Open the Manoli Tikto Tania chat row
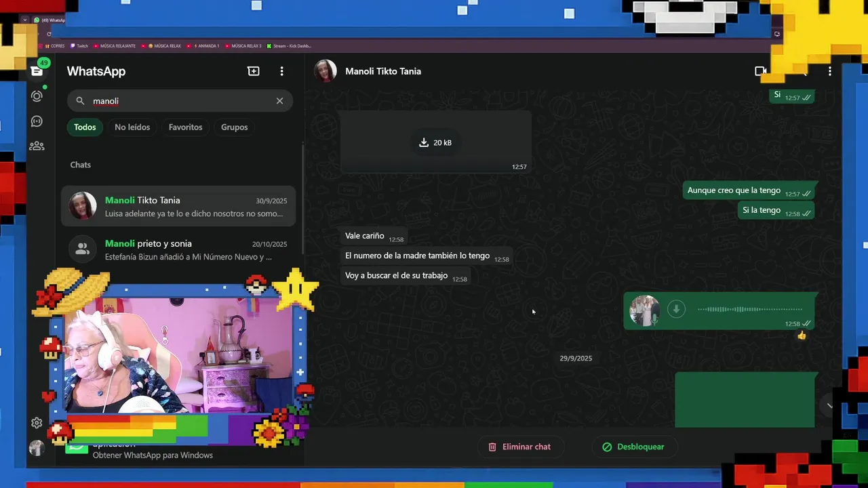The height and width of the screenshot is (488, 868). pyautogui.click(x=178, y=206)
